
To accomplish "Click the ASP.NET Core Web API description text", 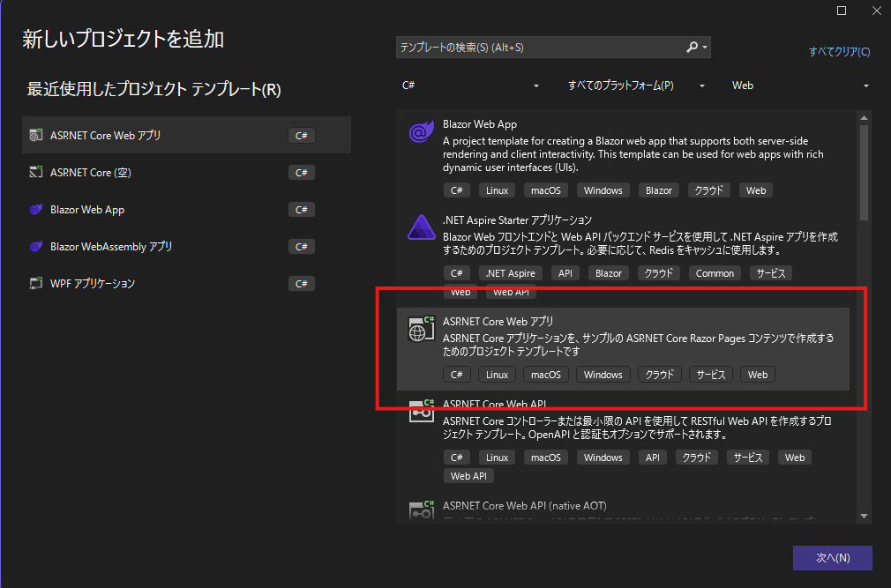I will click(637, 428).
